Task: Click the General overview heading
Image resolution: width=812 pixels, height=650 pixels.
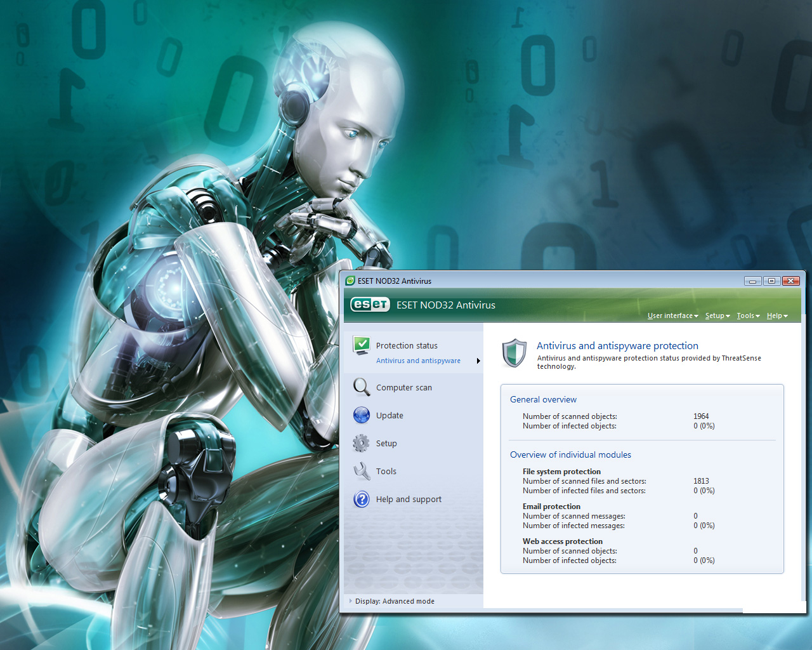Action: [543, 399]
